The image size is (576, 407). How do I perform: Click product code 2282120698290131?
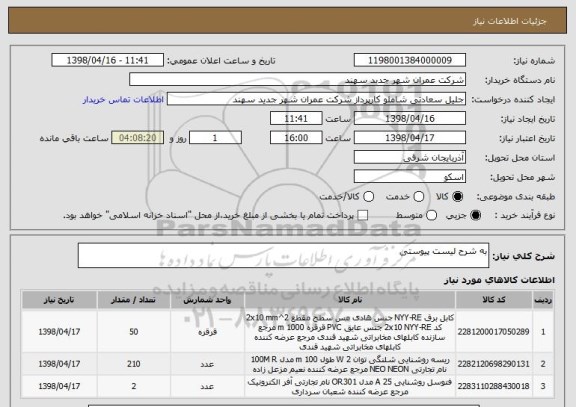(x=494, y=364)
